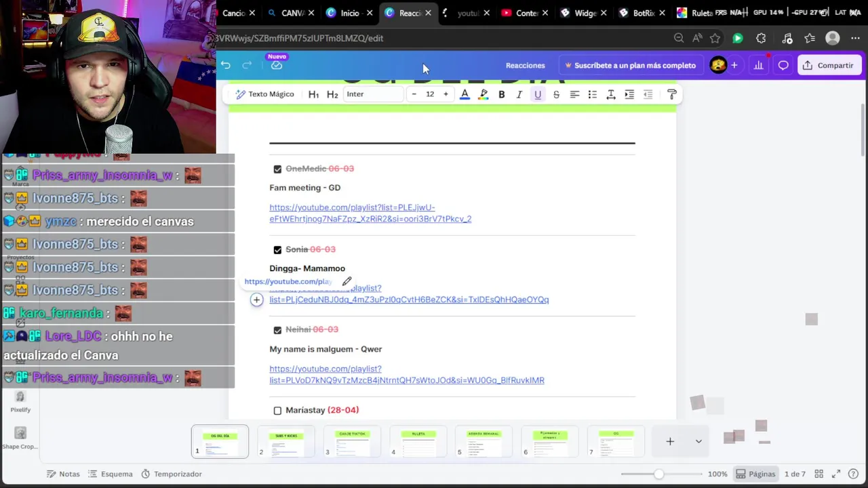The image size is (868, 488).
Task: Edit link with pencil icon in tooltip
Action: 347,281
